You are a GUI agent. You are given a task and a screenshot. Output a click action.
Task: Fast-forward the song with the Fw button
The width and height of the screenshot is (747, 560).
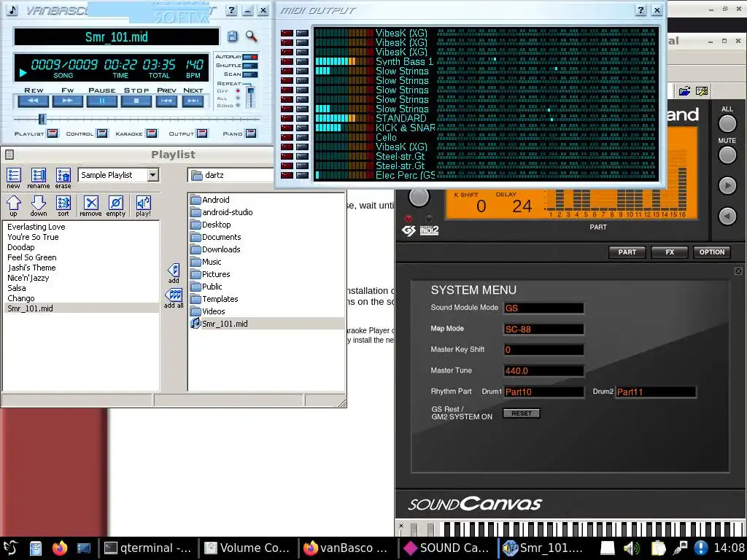pyautogui.click(x=68, y=101)
